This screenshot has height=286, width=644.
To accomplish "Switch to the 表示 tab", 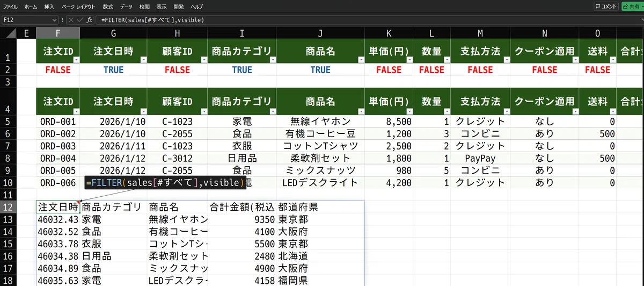I will [162, 6].
